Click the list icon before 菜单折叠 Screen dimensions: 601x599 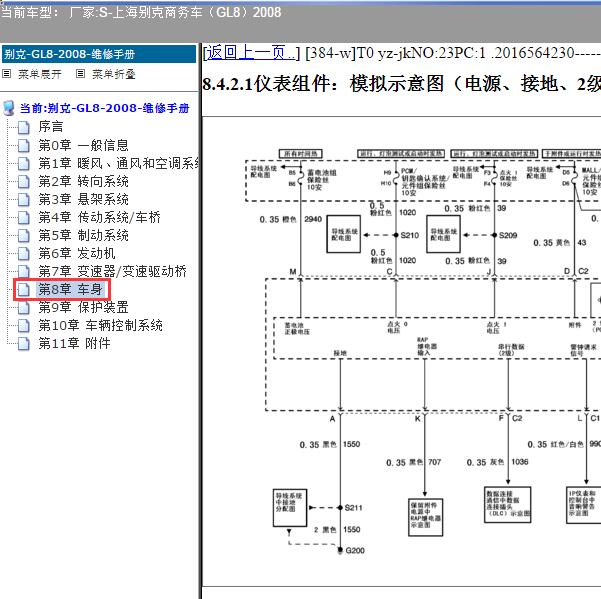click(80, 74)
